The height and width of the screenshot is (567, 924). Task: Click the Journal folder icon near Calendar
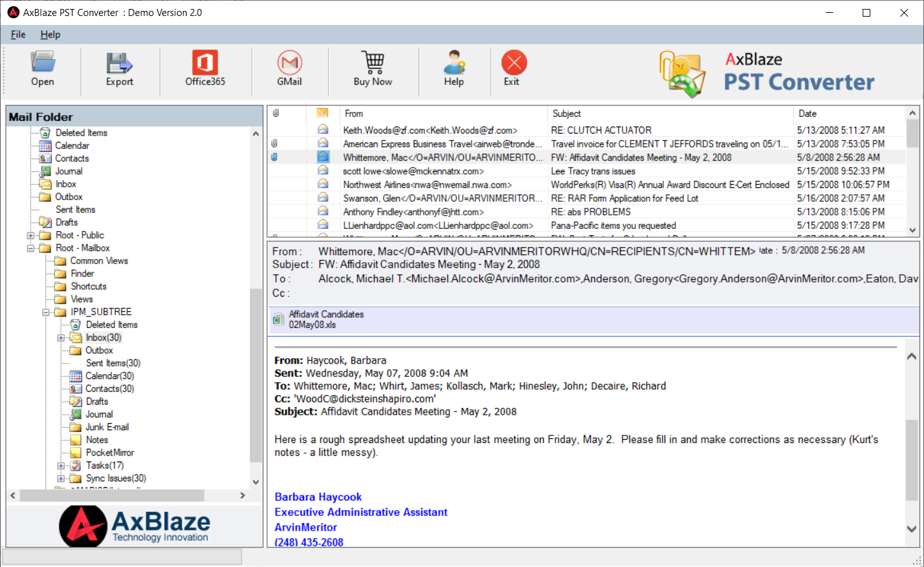pos(45,171)
